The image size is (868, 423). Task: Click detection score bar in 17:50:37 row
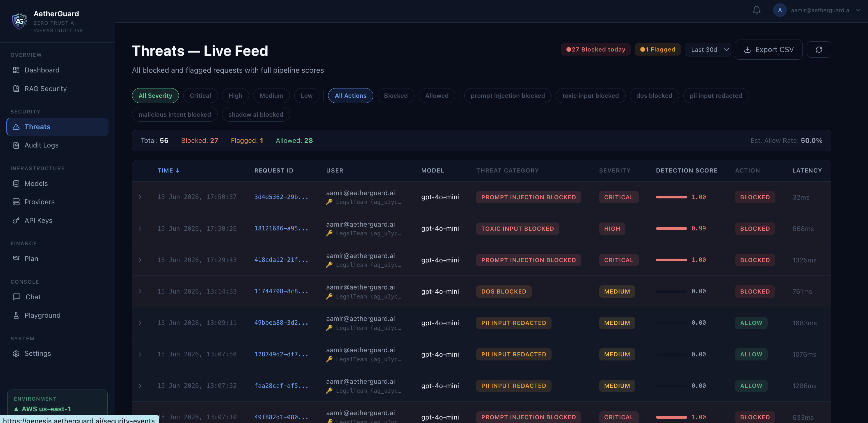[671, 197]
